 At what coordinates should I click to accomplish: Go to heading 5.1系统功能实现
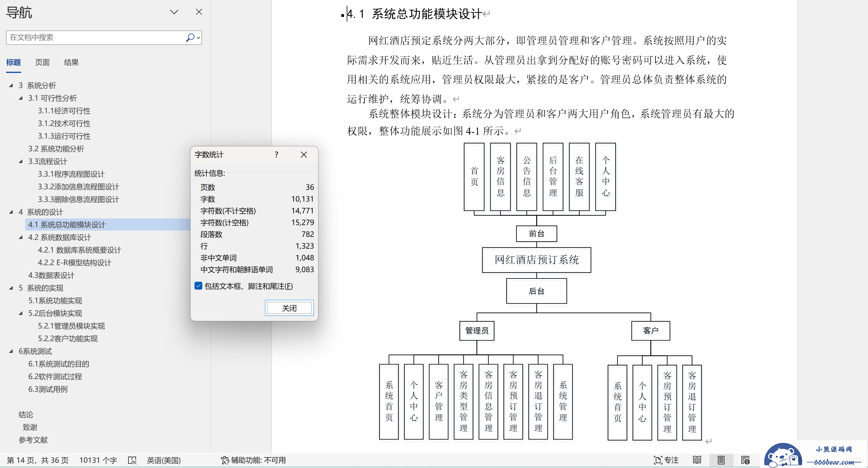click(x=55, y=301)
